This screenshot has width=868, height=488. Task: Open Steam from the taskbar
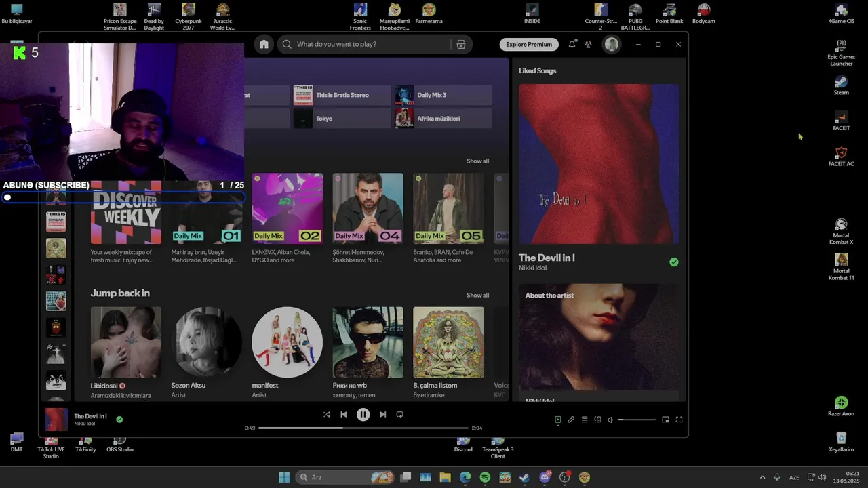coord(524,477)
